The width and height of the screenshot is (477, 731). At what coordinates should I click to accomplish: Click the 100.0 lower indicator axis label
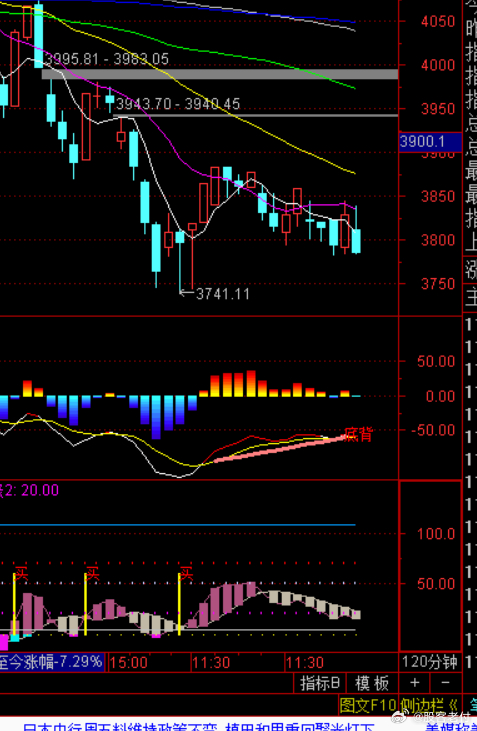click(x=436, y=533)
